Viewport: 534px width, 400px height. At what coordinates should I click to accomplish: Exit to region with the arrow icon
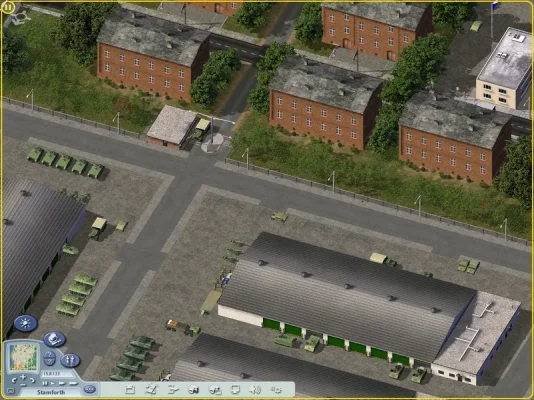tap(173, 389)
